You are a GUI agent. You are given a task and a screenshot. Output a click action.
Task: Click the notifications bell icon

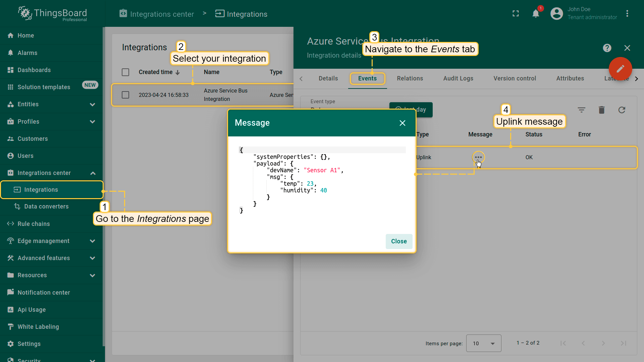536,14
